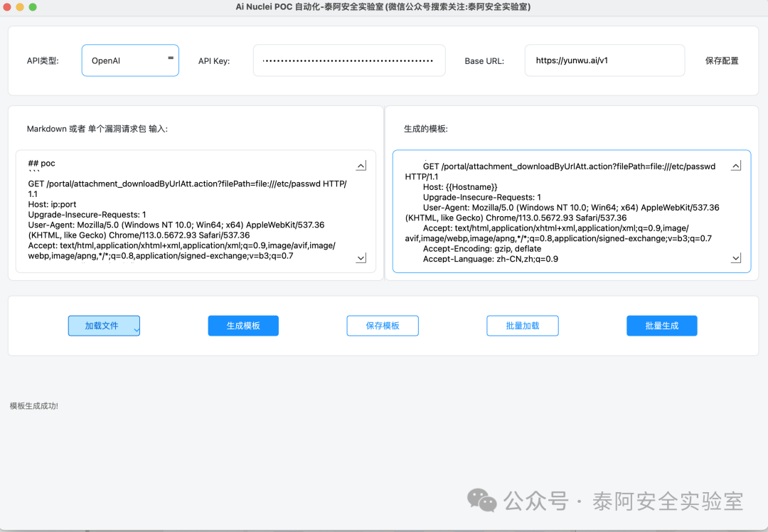Click scroll-down arrow in Markdown input box
The width and height of the screenshot is (768, 532).
tap(361, 257)
